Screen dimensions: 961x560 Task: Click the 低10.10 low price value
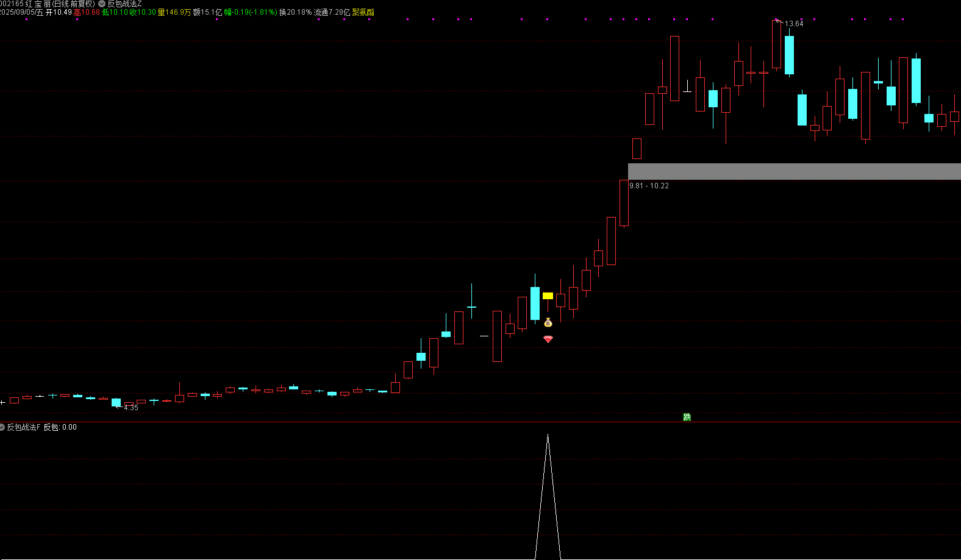pos(115,12)
